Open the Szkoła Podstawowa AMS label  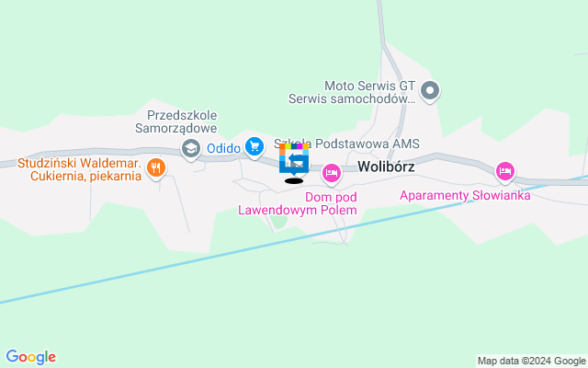(346, 144)
